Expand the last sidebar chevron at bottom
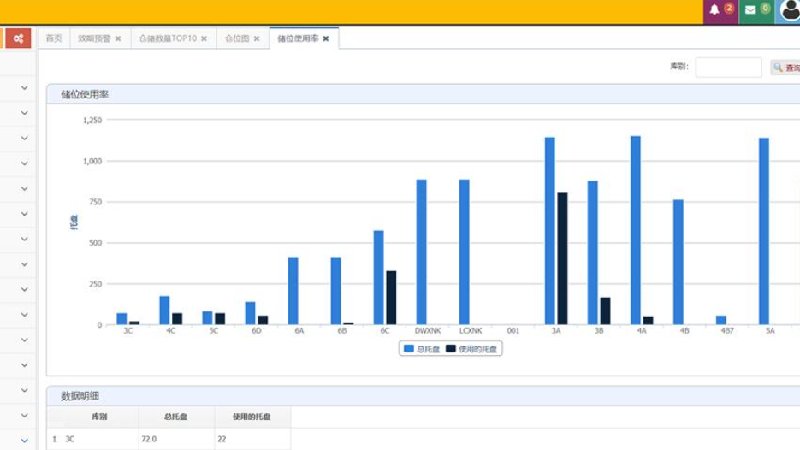 (x=24, y=440)
